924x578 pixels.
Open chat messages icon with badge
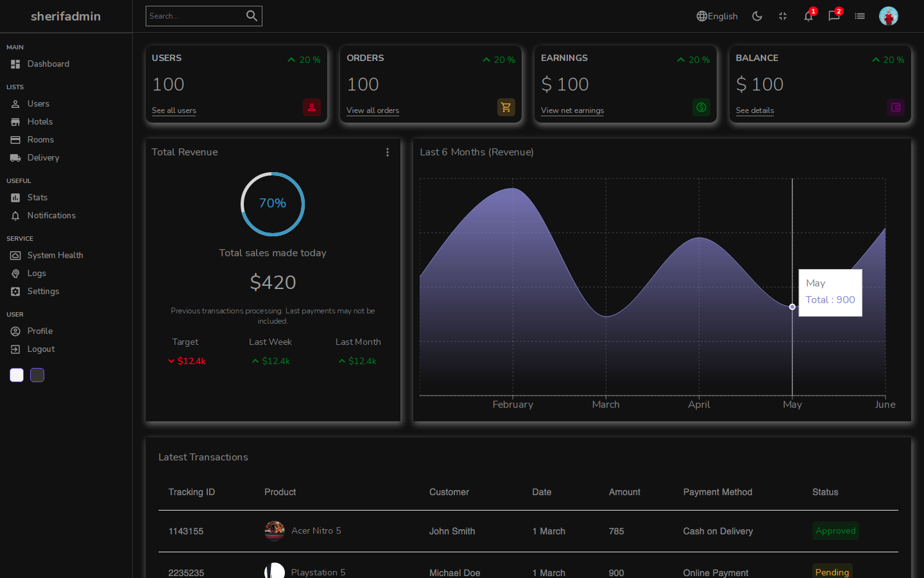[x=834, y=16]
